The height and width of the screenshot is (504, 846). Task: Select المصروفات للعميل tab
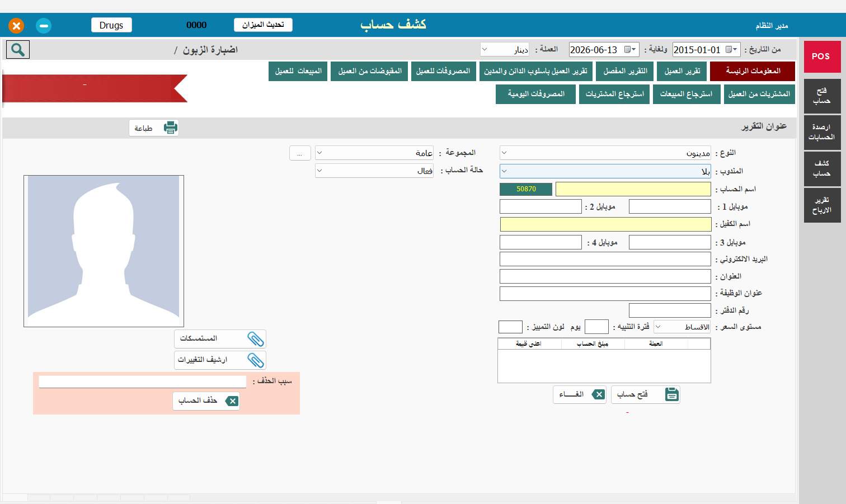(x=443, y=71)
